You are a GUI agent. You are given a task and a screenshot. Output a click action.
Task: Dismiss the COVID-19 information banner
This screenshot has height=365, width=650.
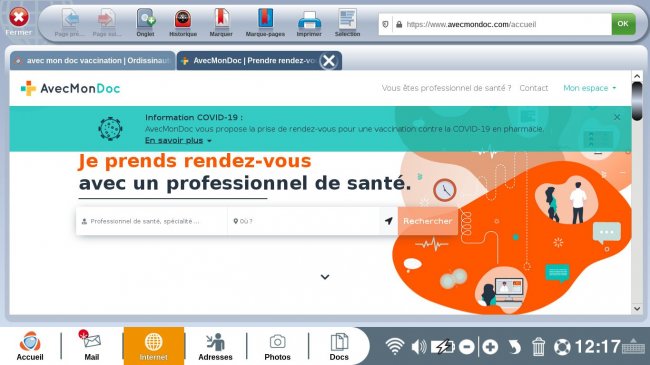(617, 117)
